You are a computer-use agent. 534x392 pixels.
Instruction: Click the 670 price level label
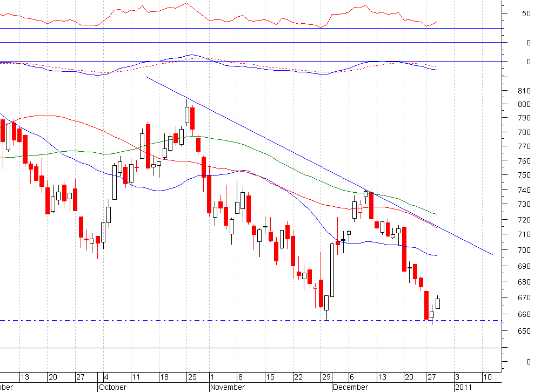point(524,298)
